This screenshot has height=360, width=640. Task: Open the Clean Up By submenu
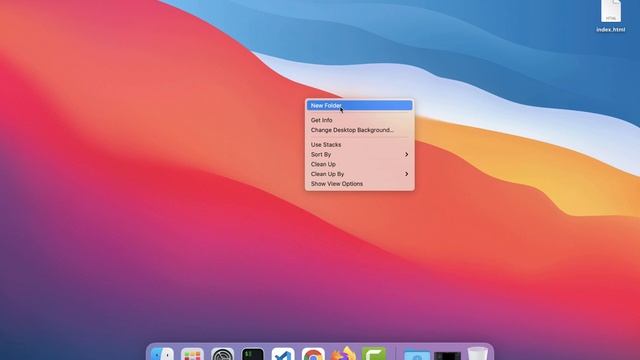(359, 174)
